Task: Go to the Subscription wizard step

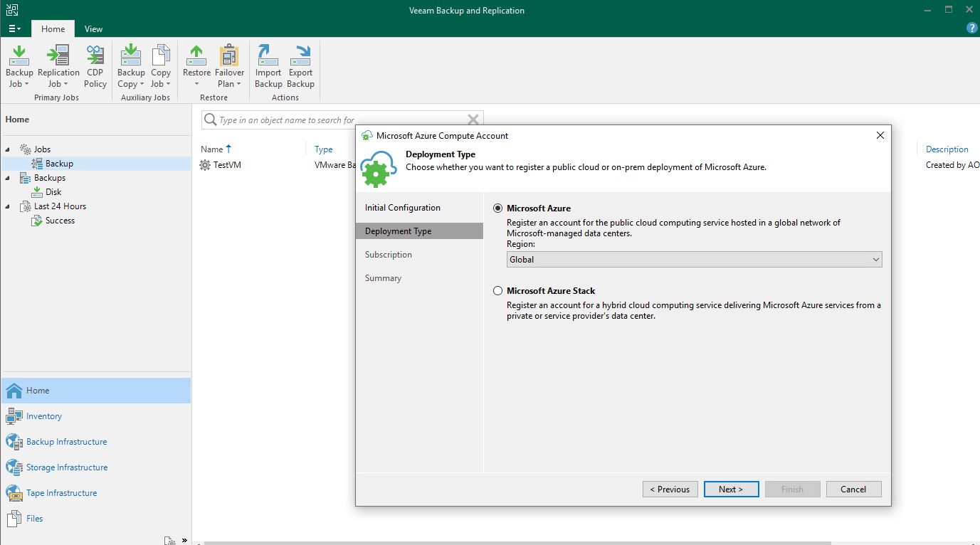Action: 389,255
